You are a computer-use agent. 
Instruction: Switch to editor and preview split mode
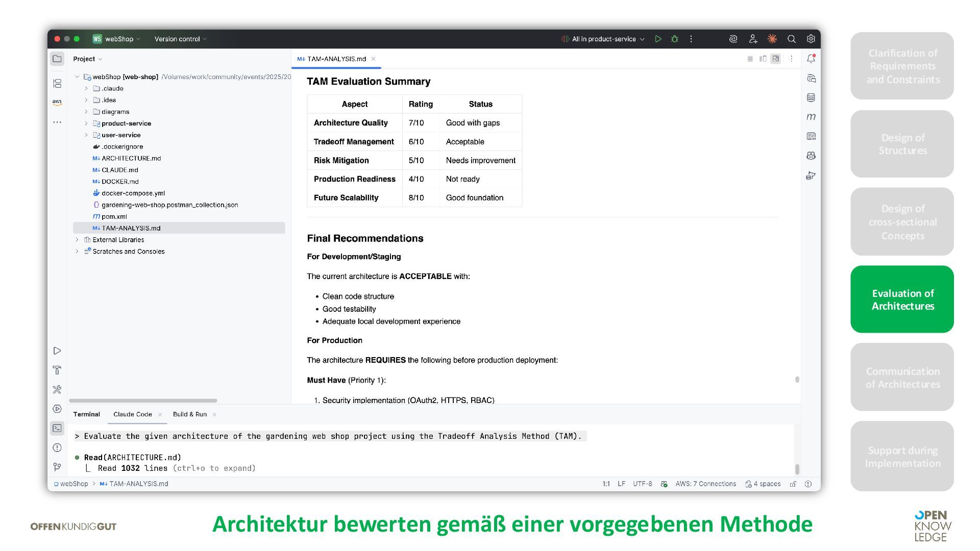pyautogui.click(x=763, y=59)
